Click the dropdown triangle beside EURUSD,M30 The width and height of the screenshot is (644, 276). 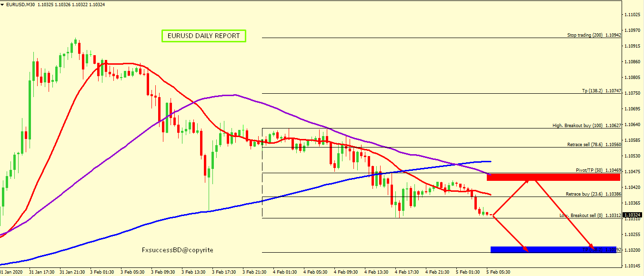coord(3,4)
